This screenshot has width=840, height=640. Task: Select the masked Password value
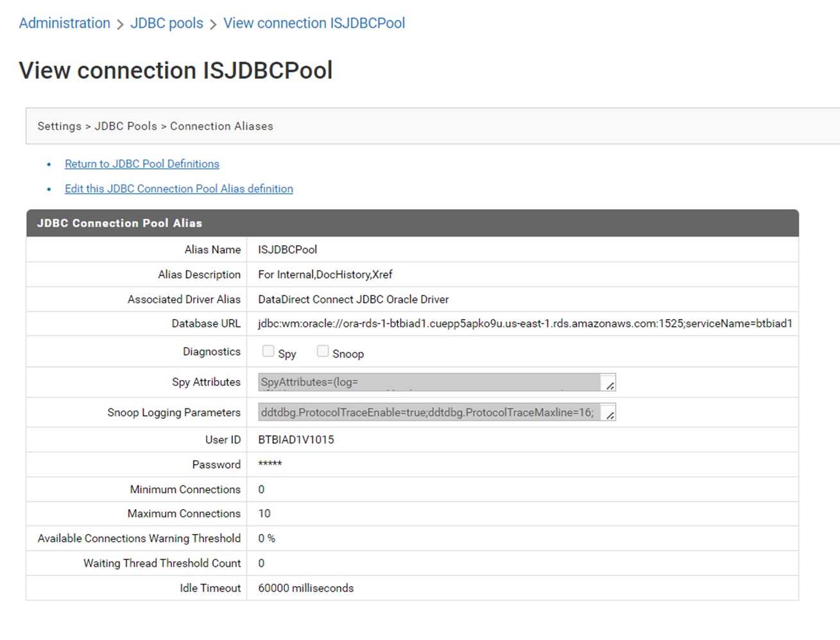point(269,464)
